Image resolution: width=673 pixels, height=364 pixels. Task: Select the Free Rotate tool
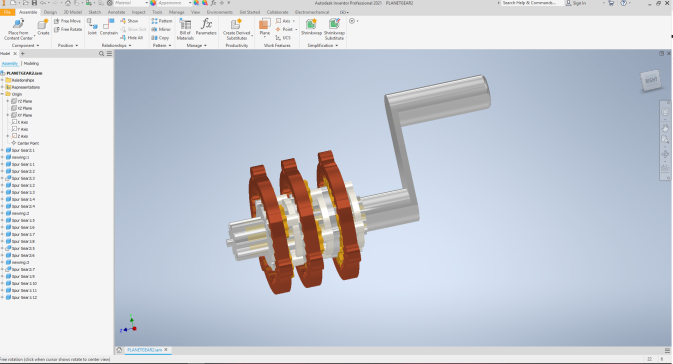[x=68, y=29]
